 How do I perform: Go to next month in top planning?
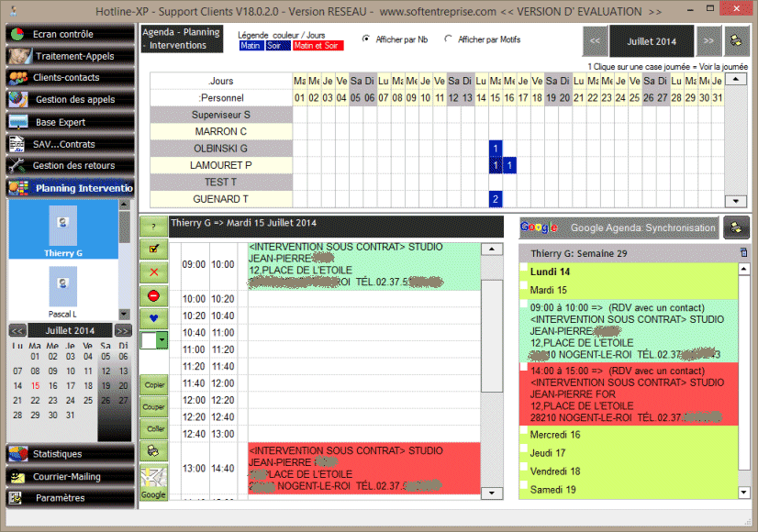pos(708,41)
